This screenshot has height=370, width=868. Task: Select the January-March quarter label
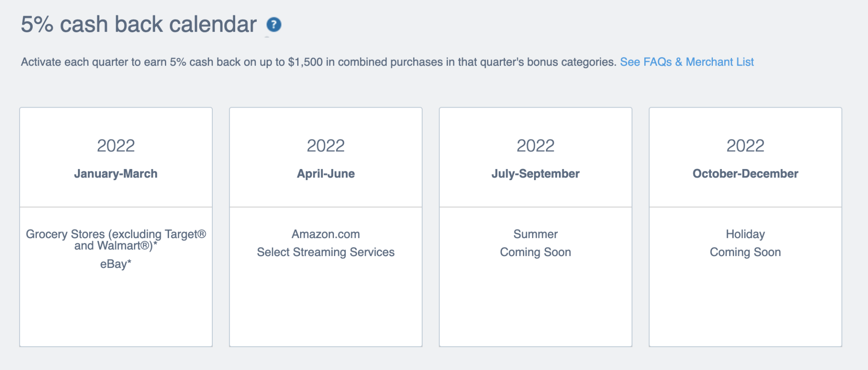[x=116, y=174]
